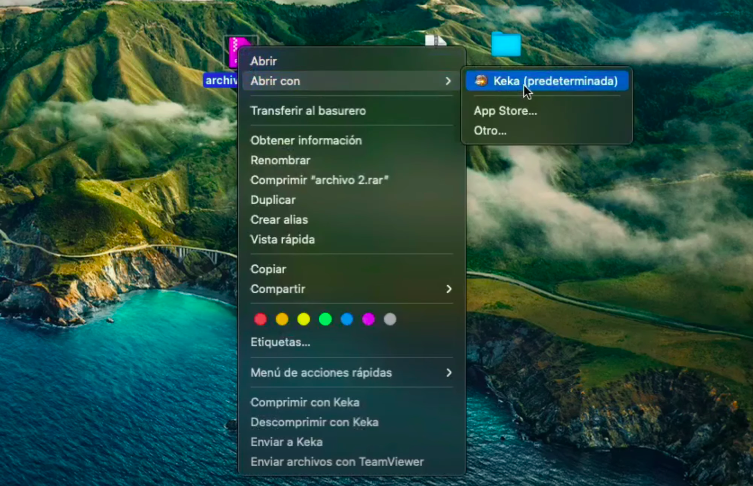Choose Keka (predeterminada) to open file
The width and height of the screenshot is (753, 486).
(x=547, y=81)
